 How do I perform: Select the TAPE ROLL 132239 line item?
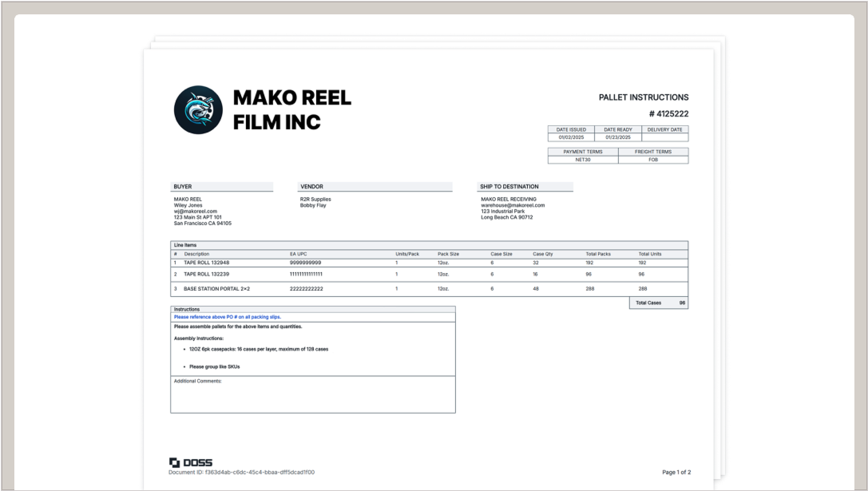(x=206, y=274)
